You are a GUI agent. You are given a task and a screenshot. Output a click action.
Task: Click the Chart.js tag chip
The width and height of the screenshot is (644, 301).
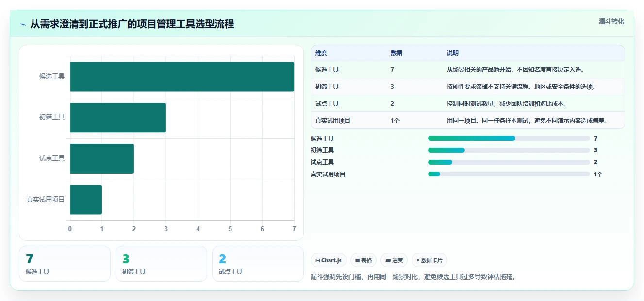click(329, 260)
